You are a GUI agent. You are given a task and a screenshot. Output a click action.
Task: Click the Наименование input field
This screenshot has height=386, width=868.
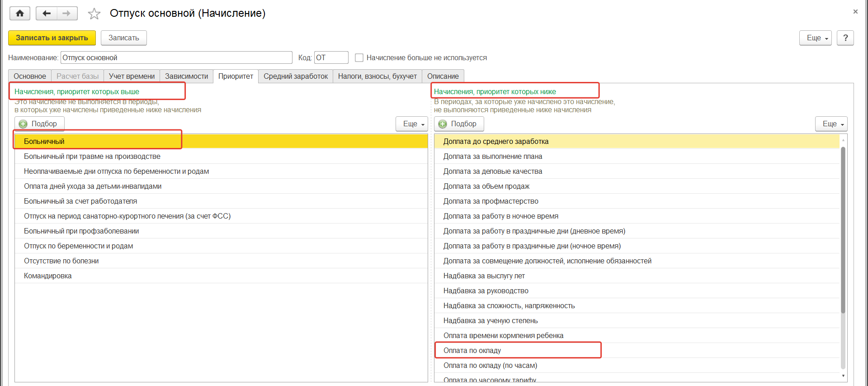[x=176, y=58]
